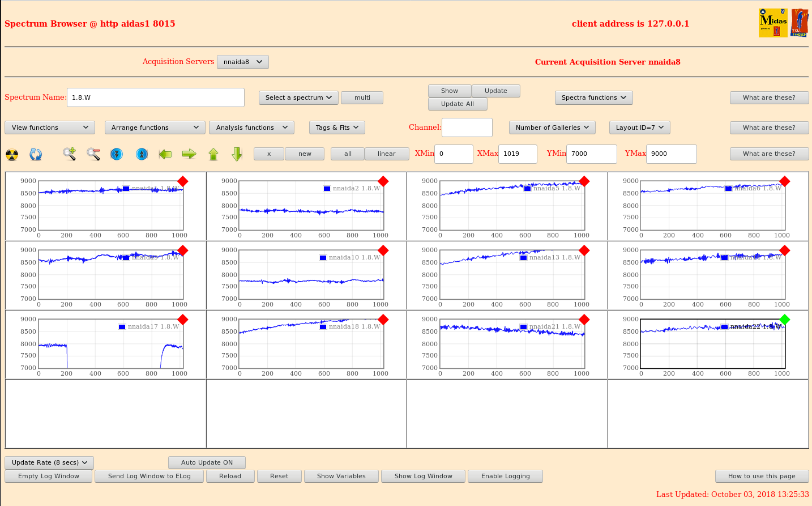Expand the Analysis functions dropdown

251,127
